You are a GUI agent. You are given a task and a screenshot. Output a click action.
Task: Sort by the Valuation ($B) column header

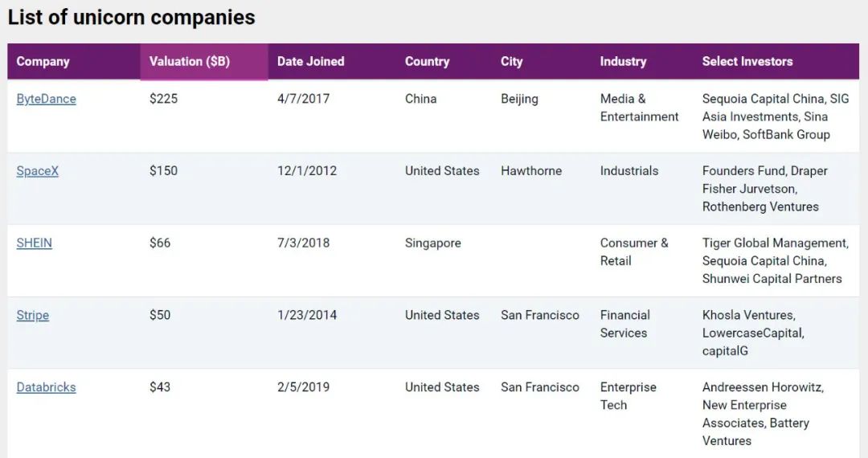click(204, 61)
